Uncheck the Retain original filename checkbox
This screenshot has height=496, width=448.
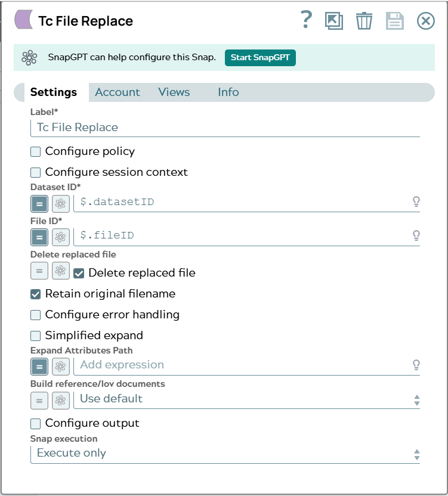click(35, 294)
